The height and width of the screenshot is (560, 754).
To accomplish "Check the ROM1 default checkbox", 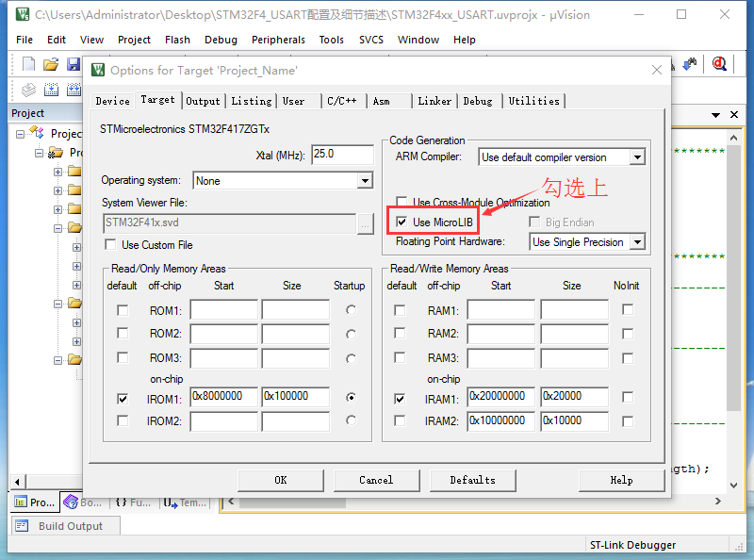I will [x=123, y=310].
